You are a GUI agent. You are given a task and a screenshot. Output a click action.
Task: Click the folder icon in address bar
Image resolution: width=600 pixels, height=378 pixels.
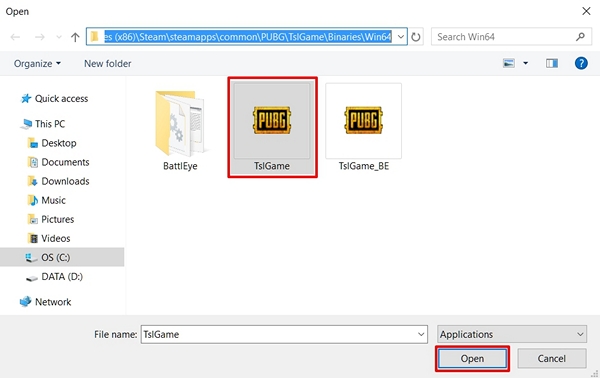coord(95,37)
